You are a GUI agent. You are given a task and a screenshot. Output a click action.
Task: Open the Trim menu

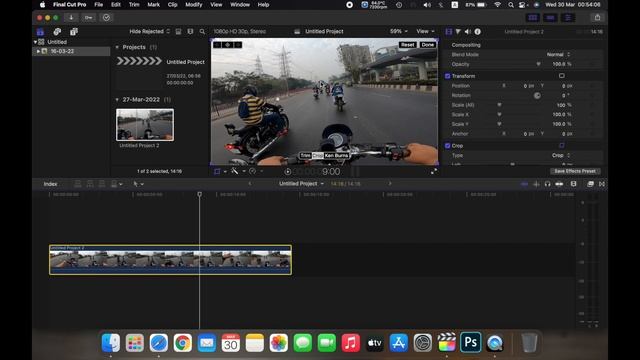tap(134, 4)
